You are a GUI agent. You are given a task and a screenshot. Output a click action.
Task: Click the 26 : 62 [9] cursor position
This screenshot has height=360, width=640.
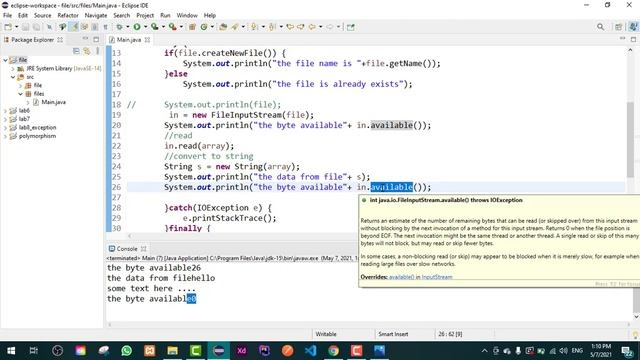point(450,334)
